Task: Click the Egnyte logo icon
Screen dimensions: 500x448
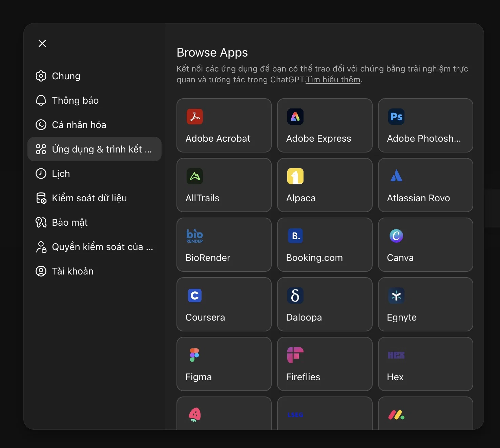Action: tap(396, 296)
